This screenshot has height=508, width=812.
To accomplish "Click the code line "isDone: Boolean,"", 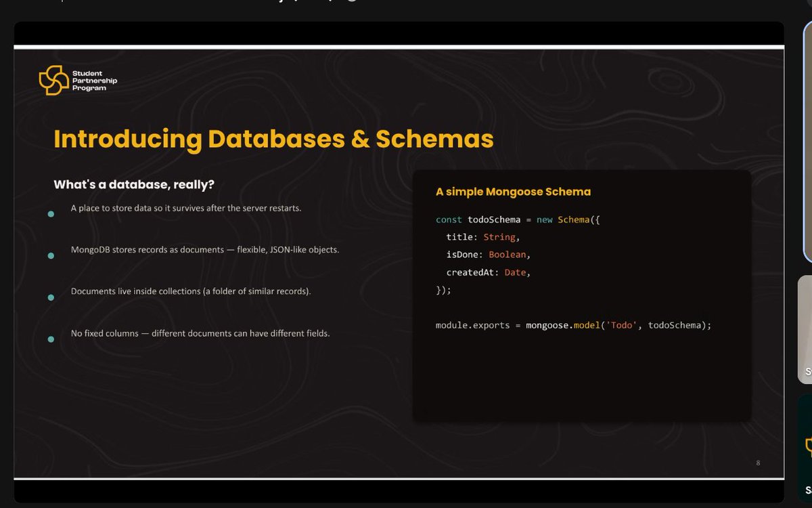I will [x=488, y=255].
